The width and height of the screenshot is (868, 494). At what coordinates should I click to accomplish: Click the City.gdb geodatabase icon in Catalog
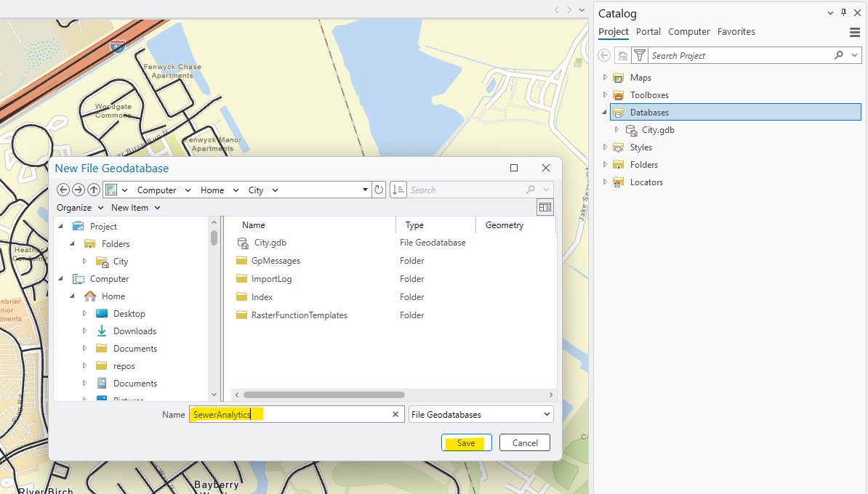click(x=631, y=130)
